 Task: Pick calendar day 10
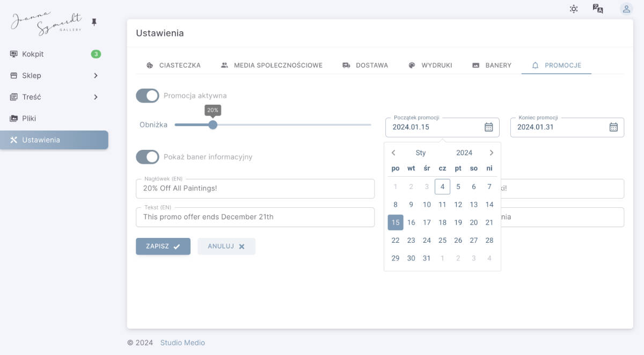point(427,205)
